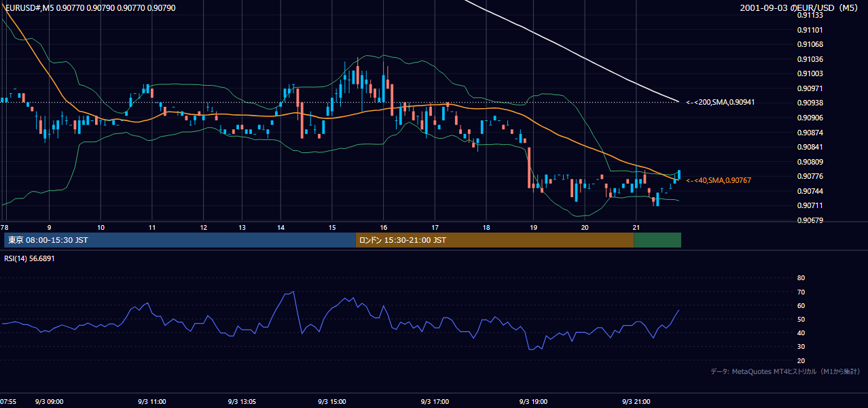Click the 9/3 09:00 bottom time label

pos(50,402)
